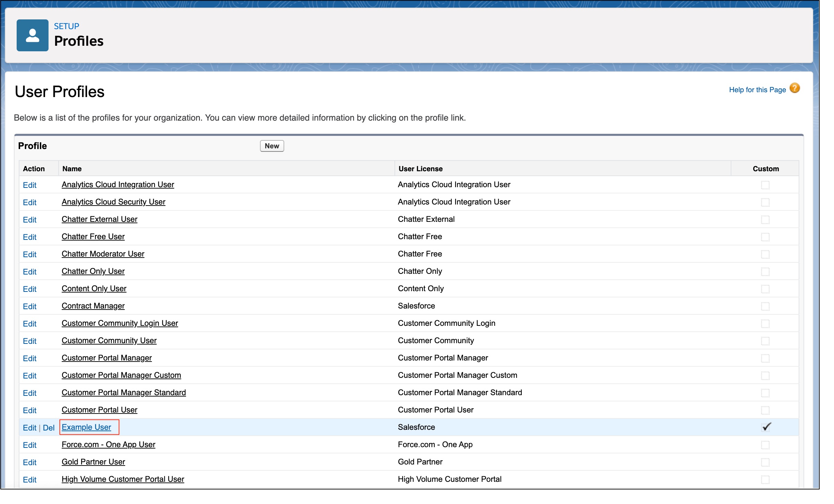834x504 pixels.
Task: Open the Customer Community User profile
Action: pyautogui.click(x=109, y=341)
